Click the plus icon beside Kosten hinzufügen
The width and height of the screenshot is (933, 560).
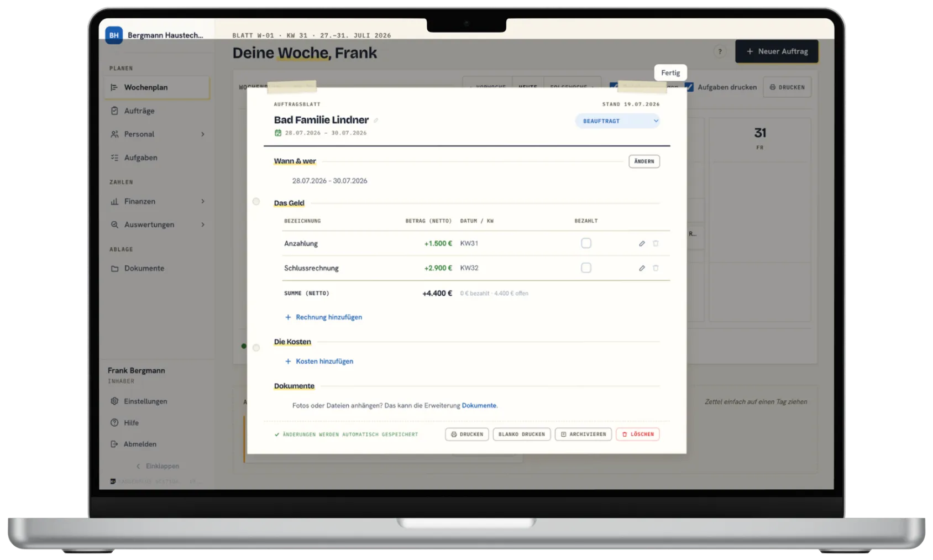coord(288,362)
